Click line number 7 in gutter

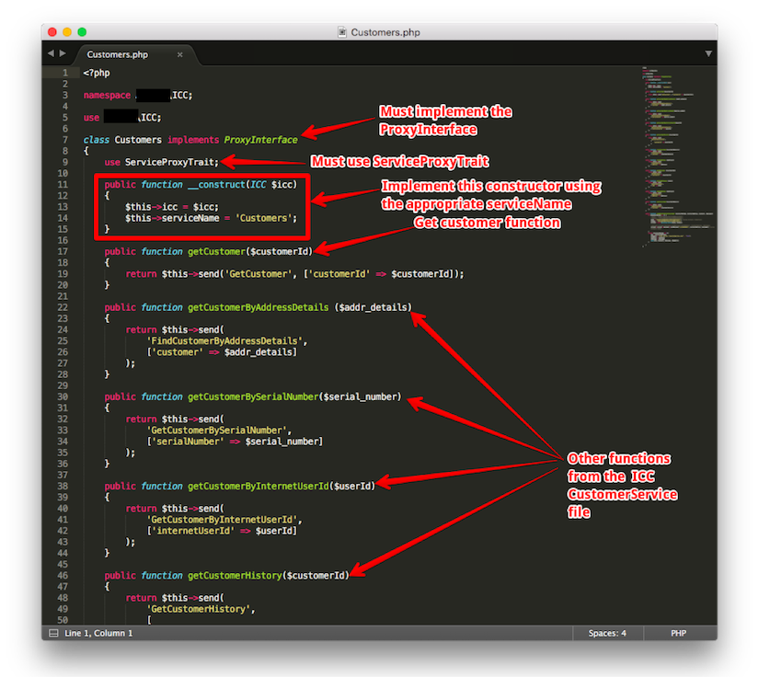65,140
